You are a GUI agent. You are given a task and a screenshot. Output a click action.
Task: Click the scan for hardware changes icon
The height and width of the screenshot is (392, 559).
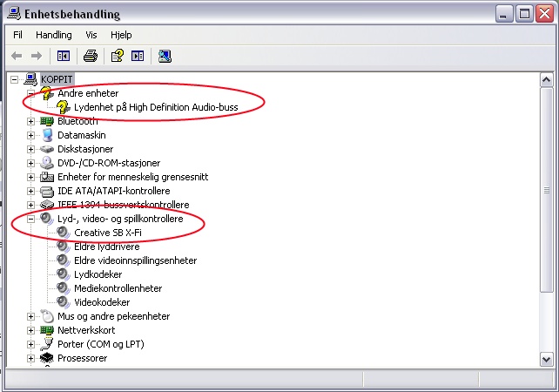[165, 56]
